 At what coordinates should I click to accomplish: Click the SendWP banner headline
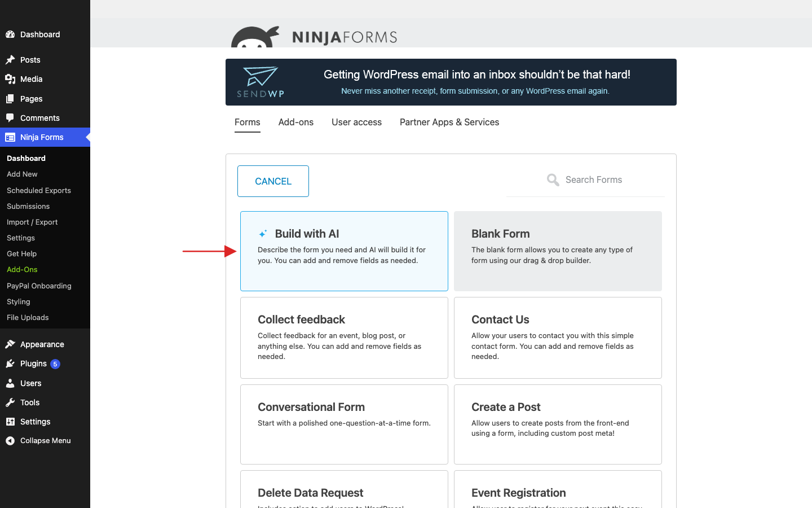click(x=477, y=75)
